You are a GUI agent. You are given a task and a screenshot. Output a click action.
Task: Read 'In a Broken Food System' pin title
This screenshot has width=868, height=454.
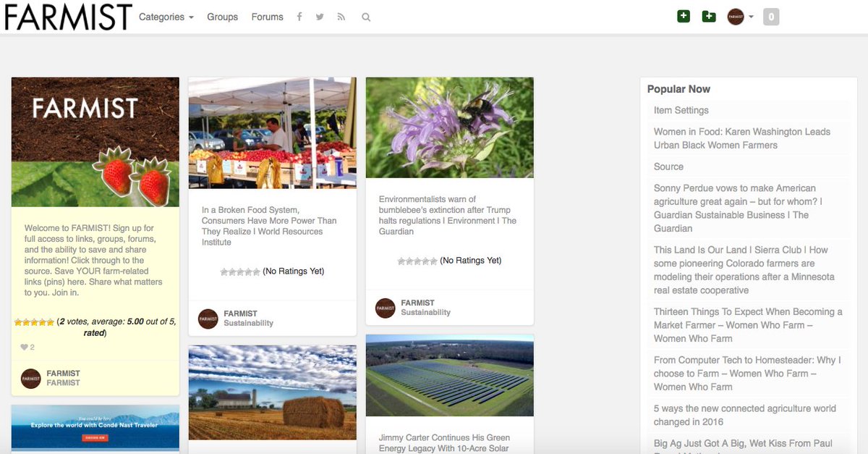269,226
